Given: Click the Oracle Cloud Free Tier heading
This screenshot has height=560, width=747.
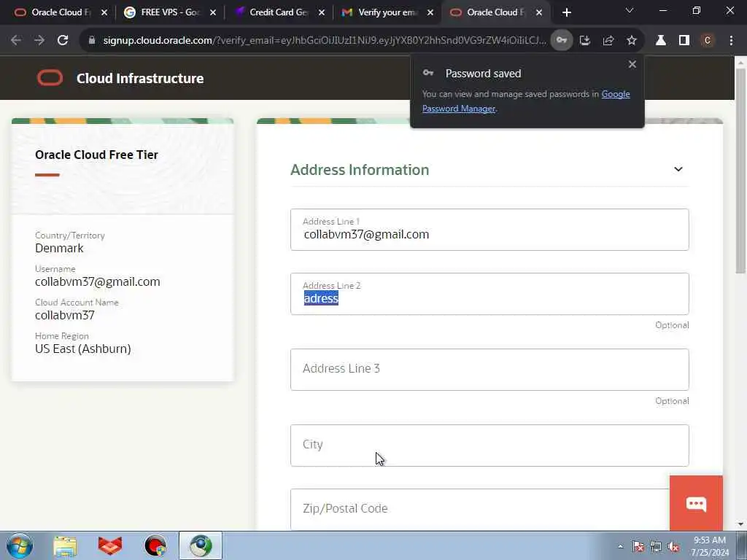Looking at the screenshot, I should (x=96, y=155).
